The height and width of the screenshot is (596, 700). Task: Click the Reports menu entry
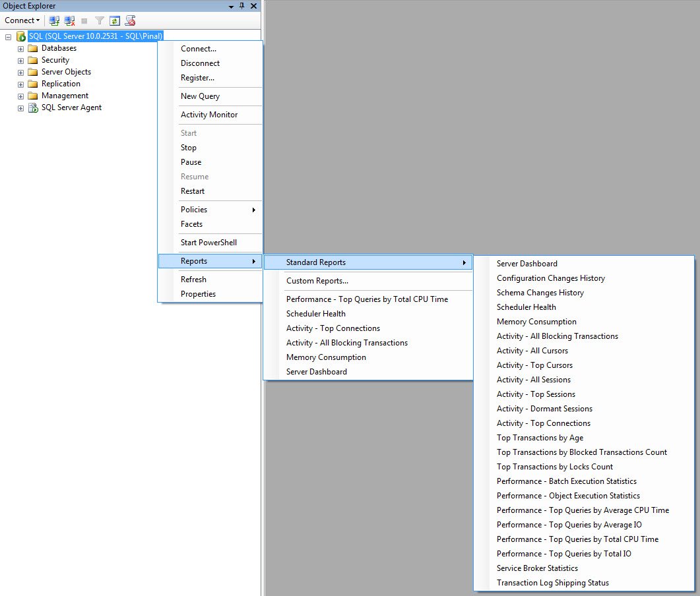click(x=210, y=261)
